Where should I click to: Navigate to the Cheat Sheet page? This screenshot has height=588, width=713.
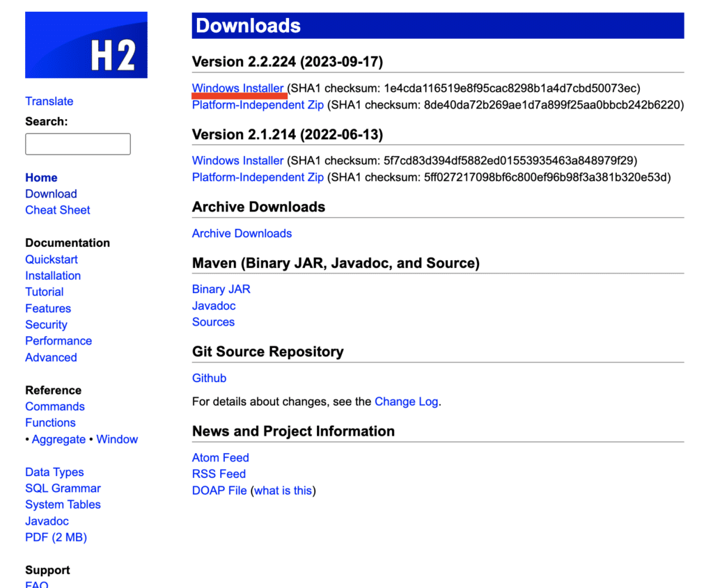pyautogui.click(x=58, y=209)
